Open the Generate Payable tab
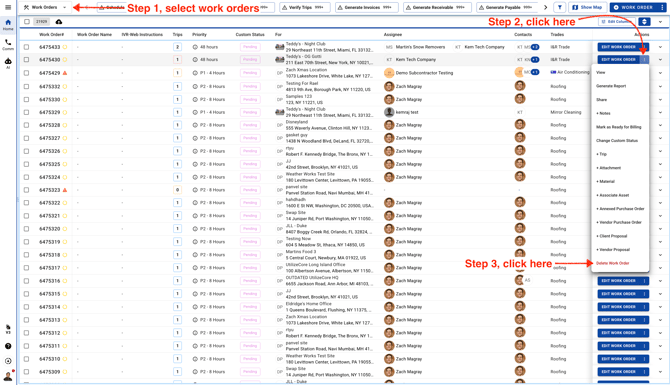The image size is (670, 385). (x=508, y=7)
